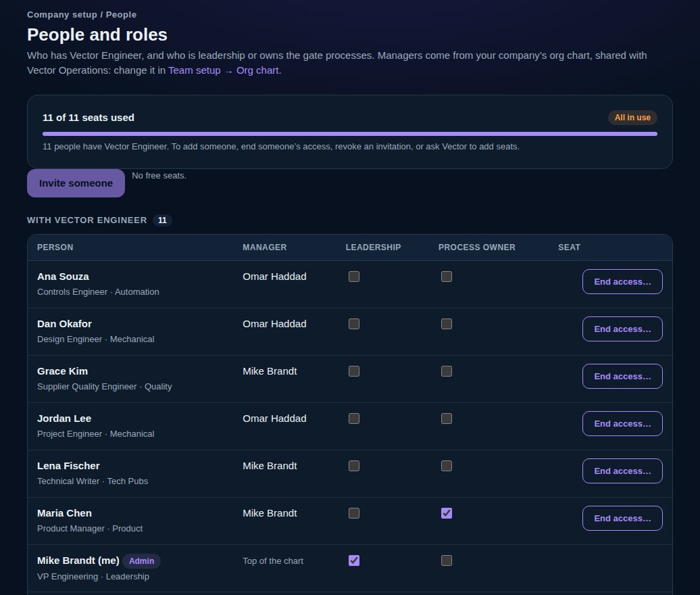Click the All in use badge

tap(632, 118)
